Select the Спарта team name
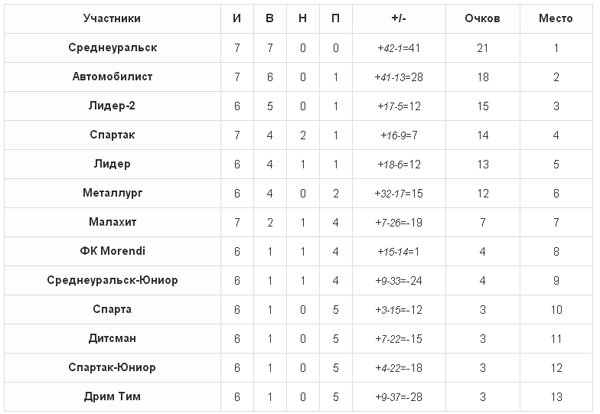600x414 pixels. click(x=112, y=309)
